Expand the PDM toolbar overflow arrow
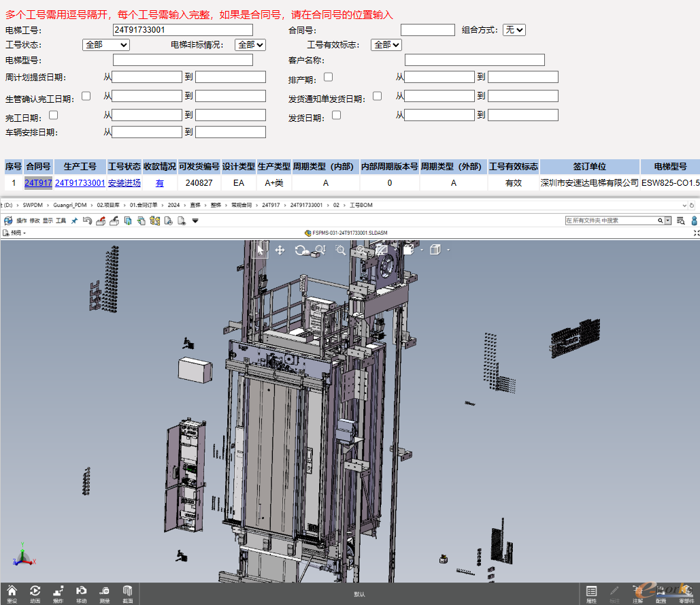Image resolution: width=700 pixels, height=605 pixels. pos(195,220)
